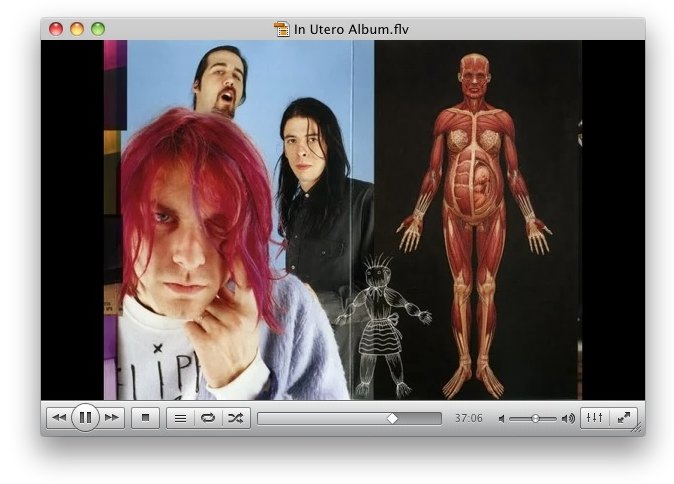Pause the video playback
Image resolution: width=674 pixels, height=484 pixels.
[86, 417]
